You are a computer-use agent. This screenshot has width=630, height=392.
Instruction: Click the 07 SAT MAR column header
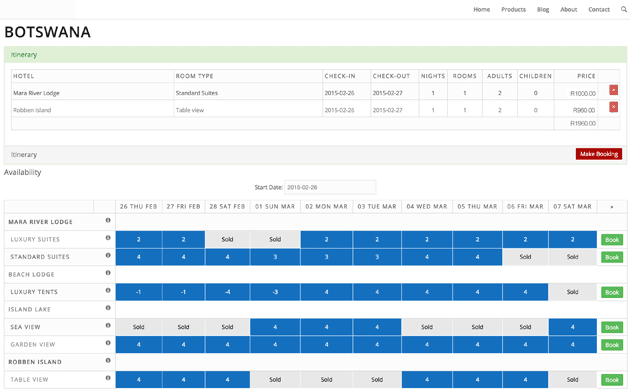click(573, 206)
